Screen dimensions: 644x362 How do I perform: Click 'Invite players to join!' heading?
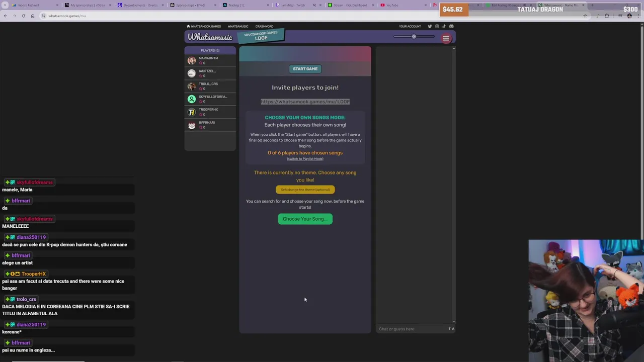click(x=305, y=87)
